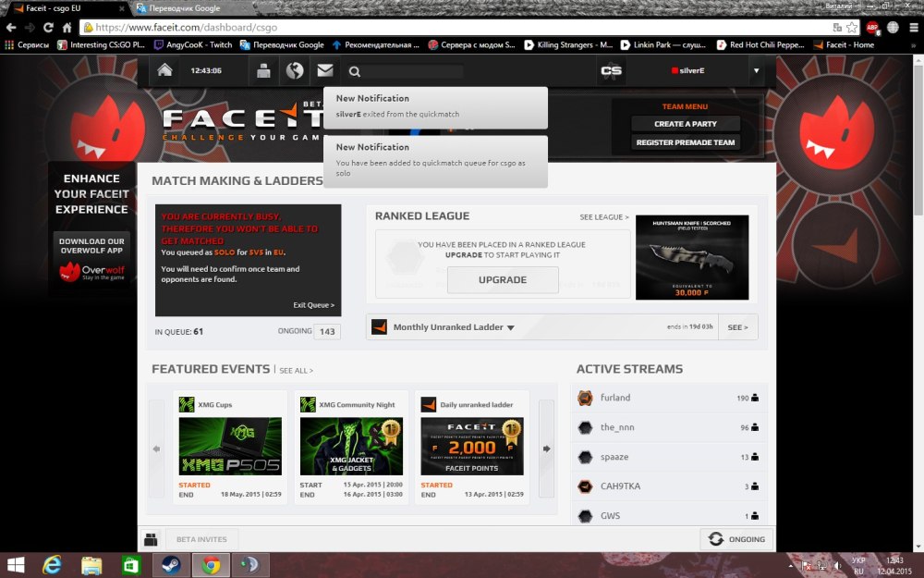Open the envelope notifications icon
This screenshot has width=924, height=578.
[324, 70]
